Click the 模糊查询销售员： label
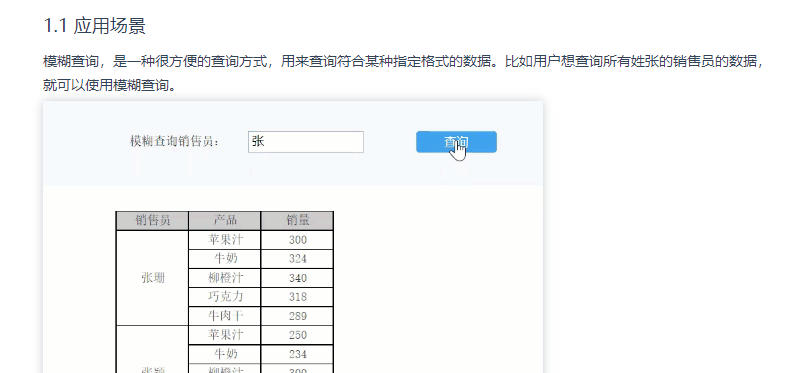 (x=175, y=141)
